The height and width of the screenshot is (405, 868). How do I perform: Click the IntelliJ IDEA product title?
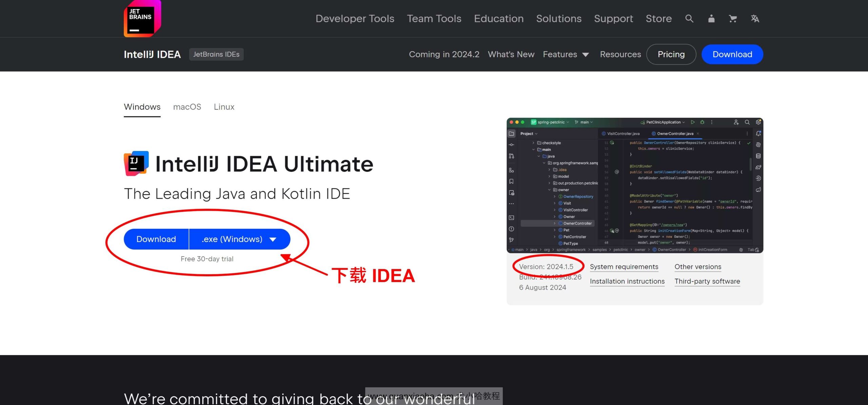pyautogui.click(x=152, y=54)
